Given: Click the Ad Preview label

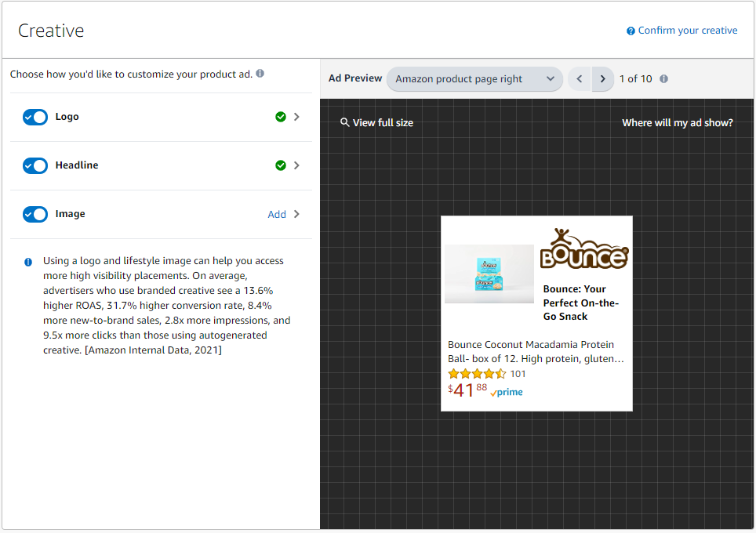Looking at the screenshot, I should coord(355,78).
